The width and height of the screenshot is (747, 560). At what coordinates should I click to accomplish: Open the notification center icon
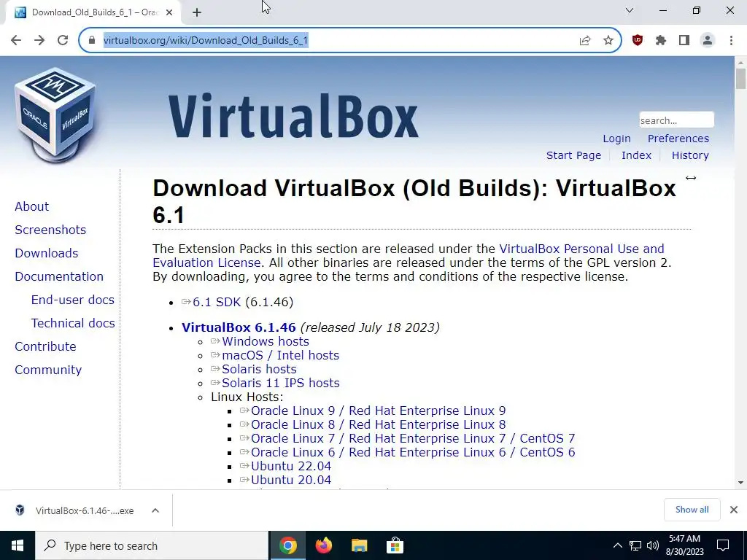coord(723,545)
